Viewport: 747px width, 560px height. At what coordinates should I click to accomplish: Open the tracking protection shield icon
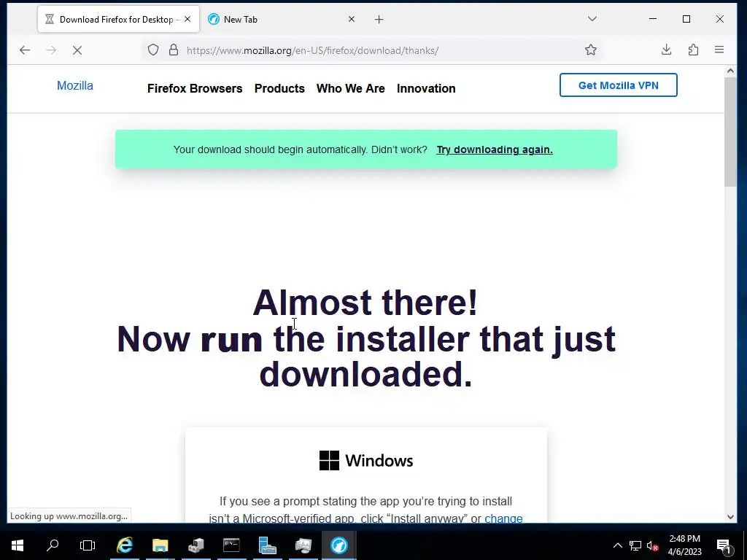(153, 50)
